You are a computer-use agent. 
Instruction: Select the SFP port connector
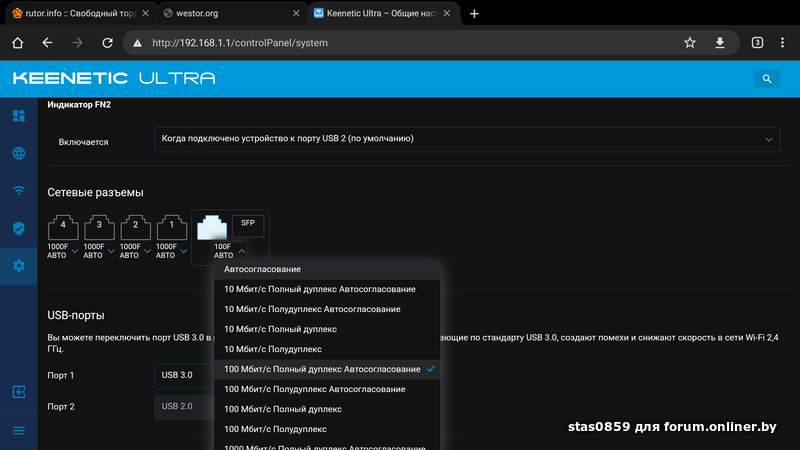[x=248, y=224]
